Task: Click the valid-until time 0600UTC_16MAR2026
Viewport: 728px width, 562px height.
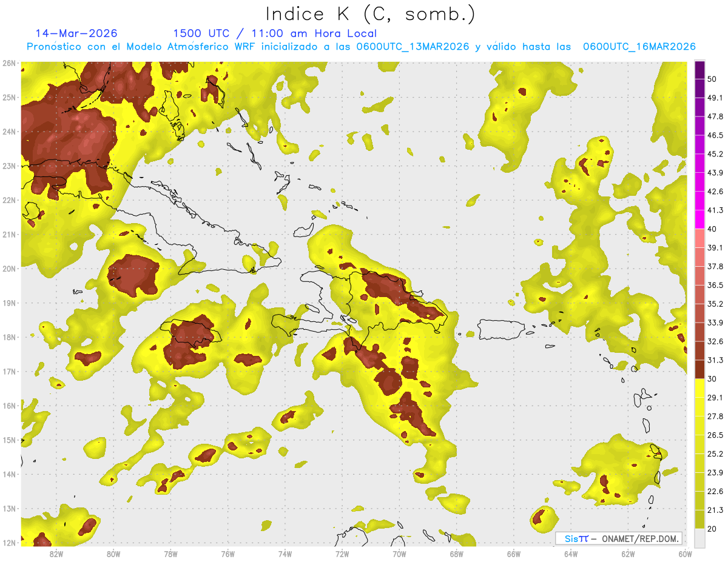Action: coord(639,47)
